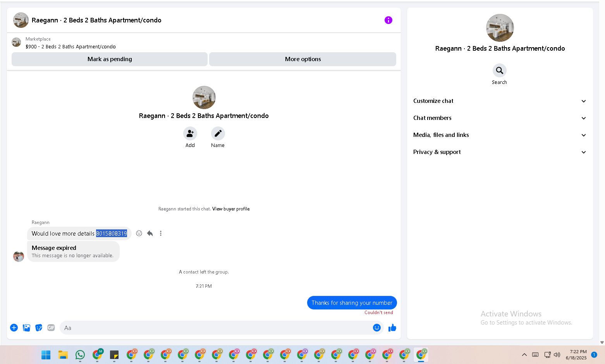
Task: Expand Privacy & support section
Action: click(x=500, y=152)
